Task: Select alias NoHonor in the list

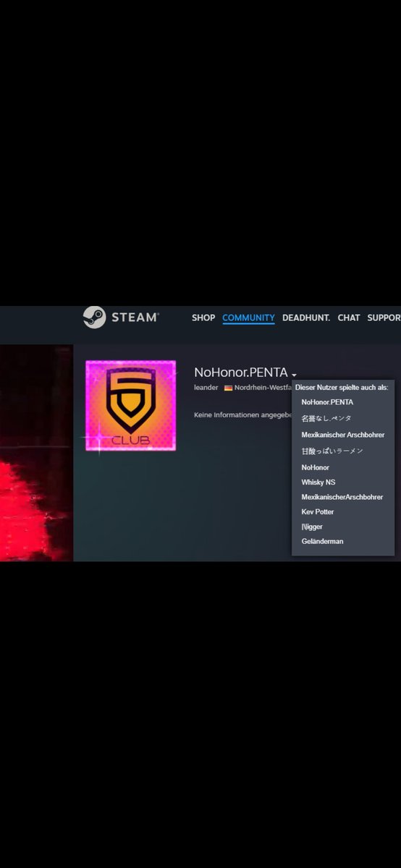Action: [316, 468]
